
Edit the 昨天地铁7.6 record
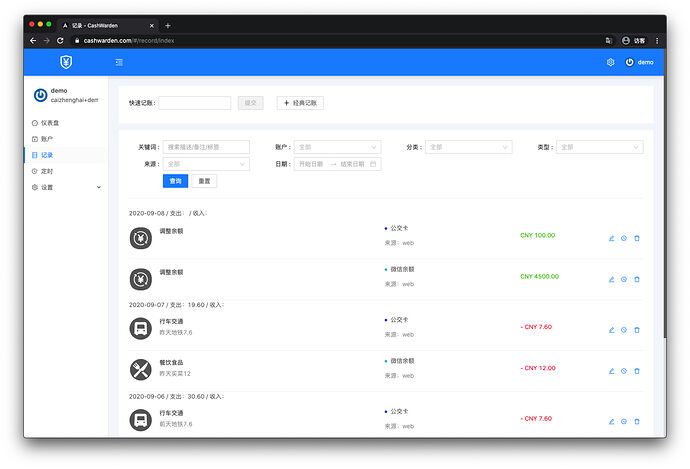tap(611, 330)
